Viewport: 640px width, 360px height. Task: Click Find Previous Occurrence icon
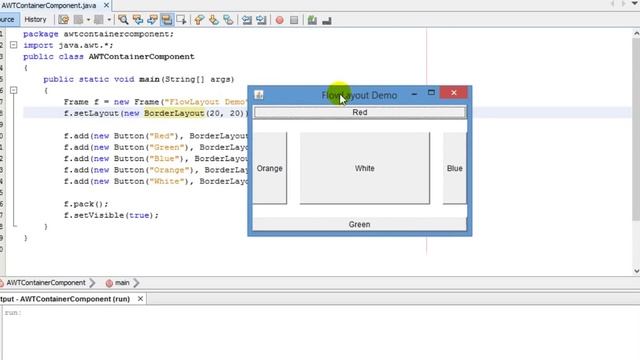tap(138, 20)
